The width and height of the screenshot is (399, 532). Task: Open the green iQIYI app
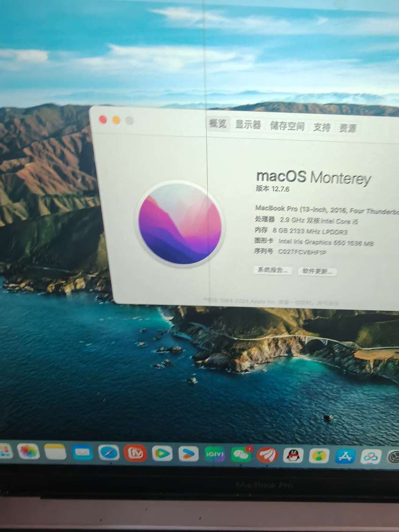click(x=215, y=454)
